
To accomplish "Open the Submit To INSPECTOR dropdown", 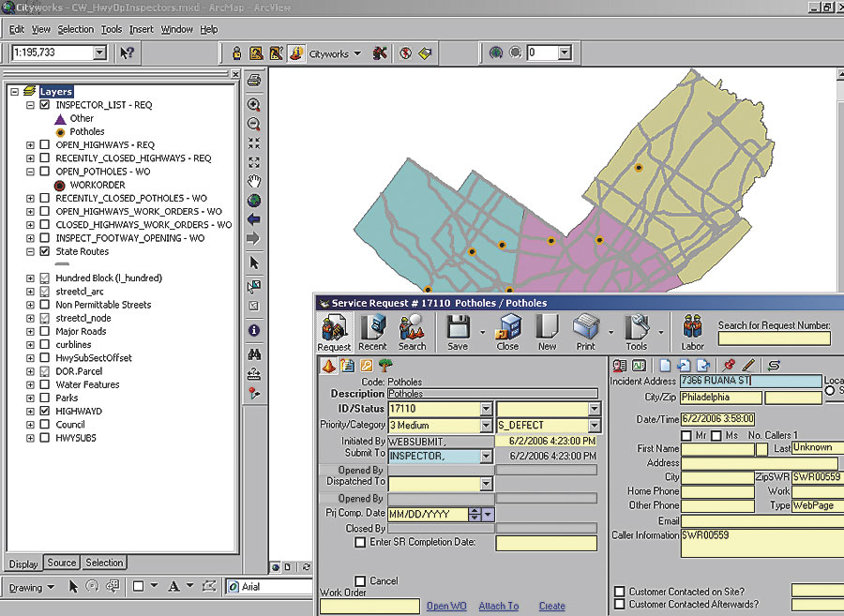I will click(486, 457).
